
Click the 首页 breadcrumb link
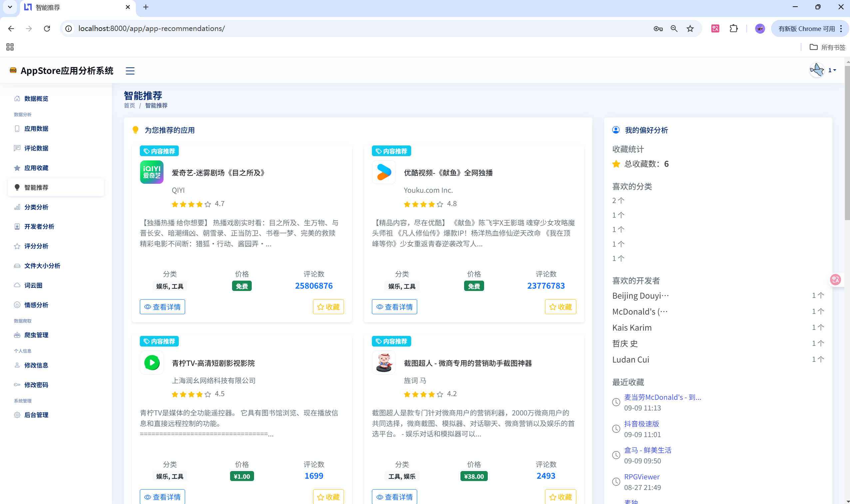click(130, 106)
